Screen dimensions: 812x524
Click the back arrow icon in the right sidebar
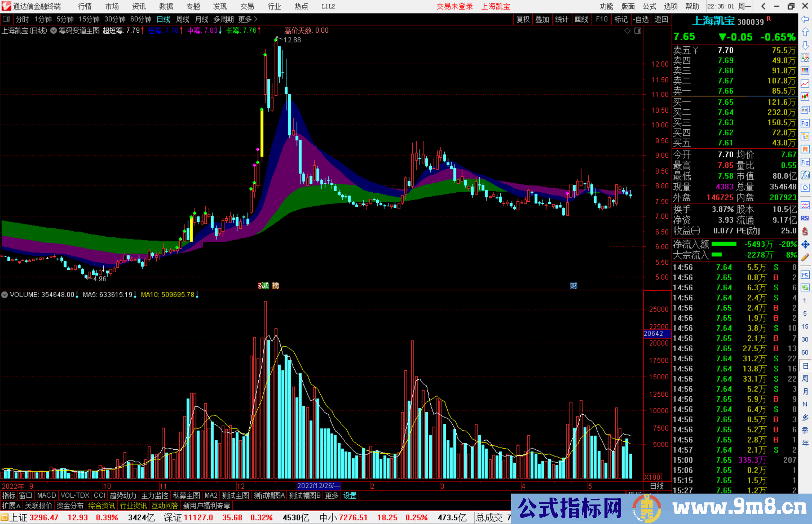pos(805,19)
